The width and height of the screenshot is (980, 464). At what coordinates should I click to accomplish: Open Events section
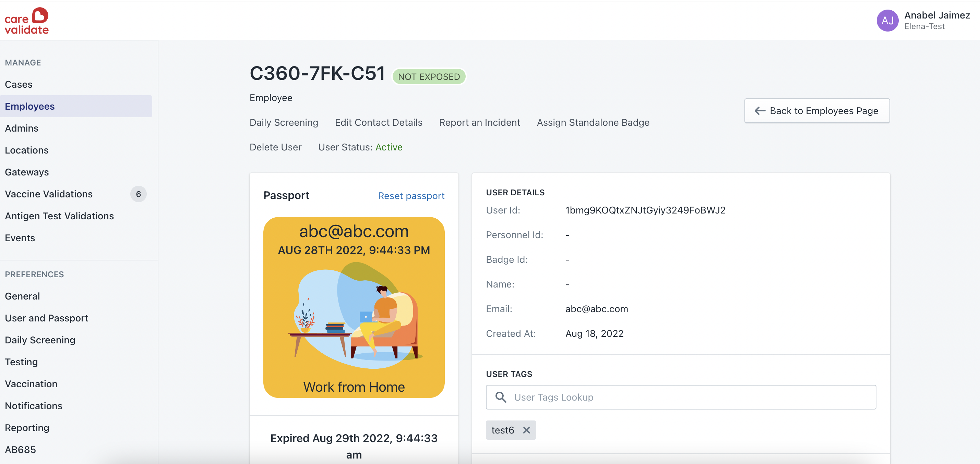click(x=20, y=238)
